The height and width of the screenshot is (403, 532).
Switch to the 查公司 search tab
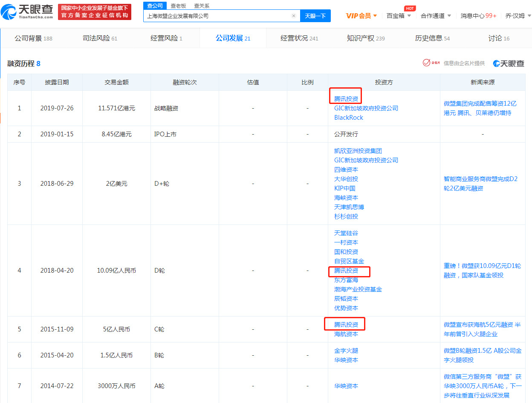[155, 6]
